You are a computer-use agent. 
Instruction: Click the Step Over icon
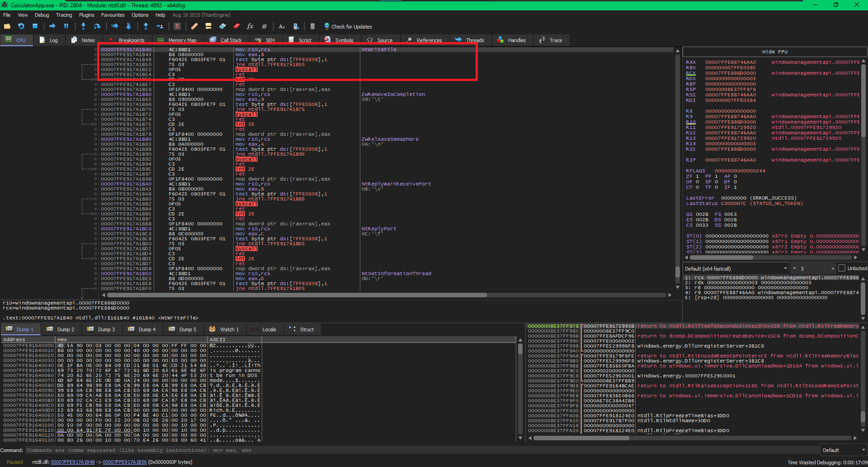(97, 26)
